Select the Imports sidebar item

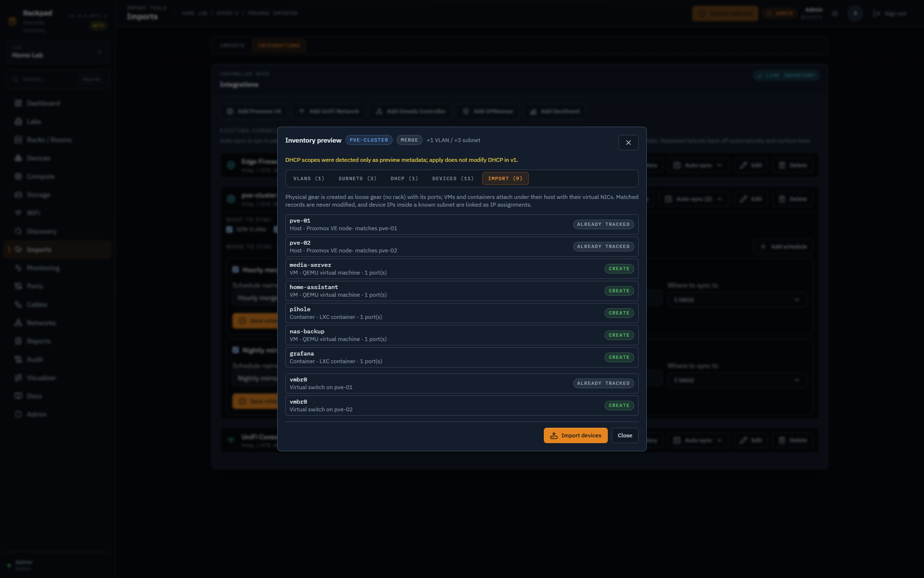pos(58,250)
